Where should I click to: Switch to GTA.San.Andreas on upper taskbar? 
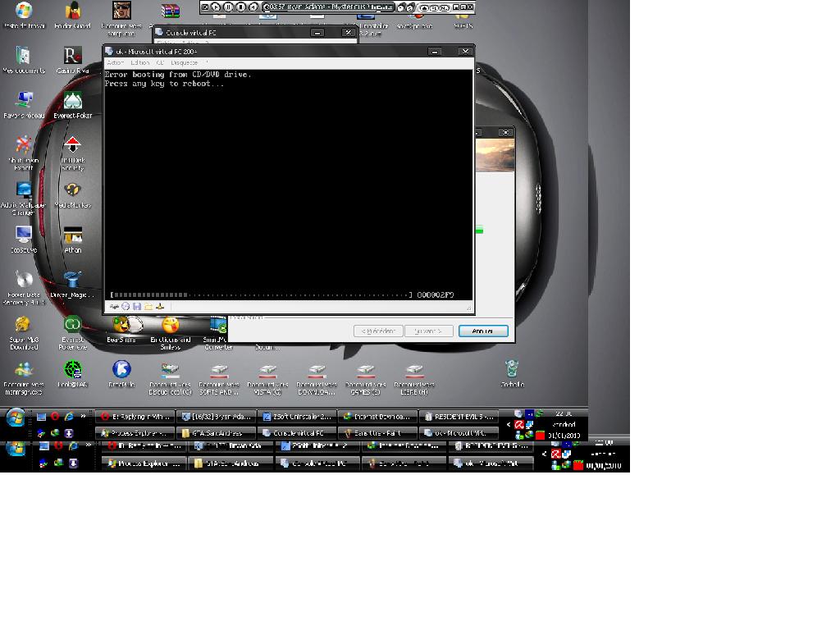[x=216, y=432]
